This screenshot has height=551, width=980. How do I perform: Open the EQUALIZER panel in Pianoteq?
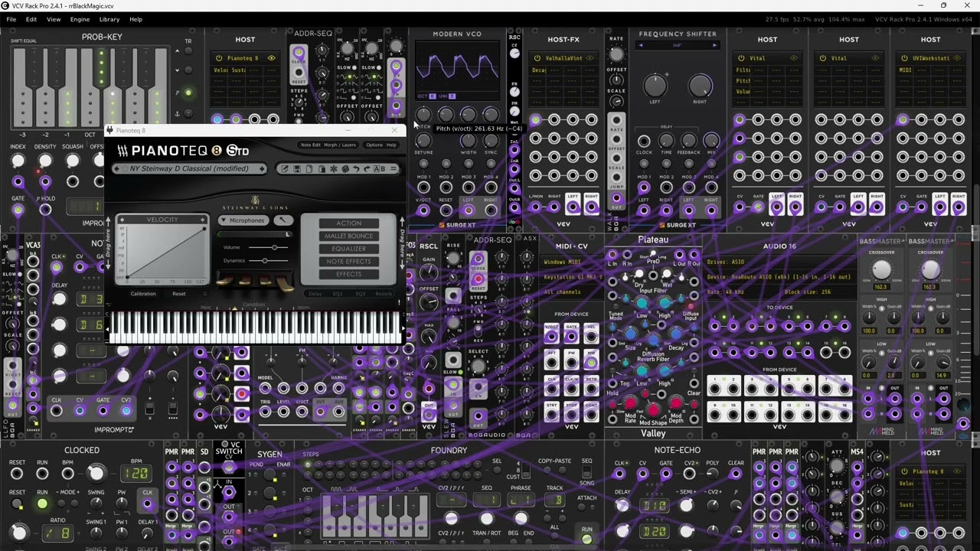pos(348,249)
